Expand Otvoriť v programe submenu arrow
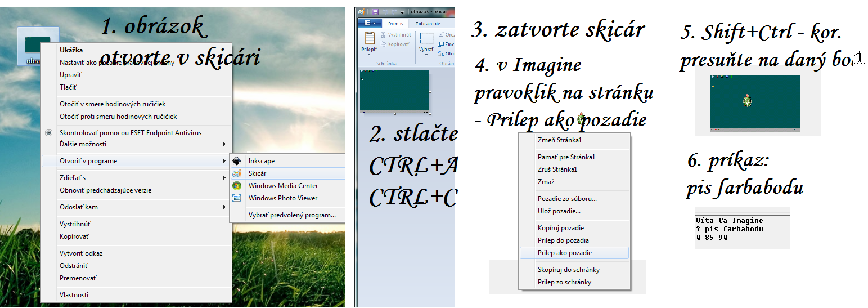868x308 pixels. (225, 161)
